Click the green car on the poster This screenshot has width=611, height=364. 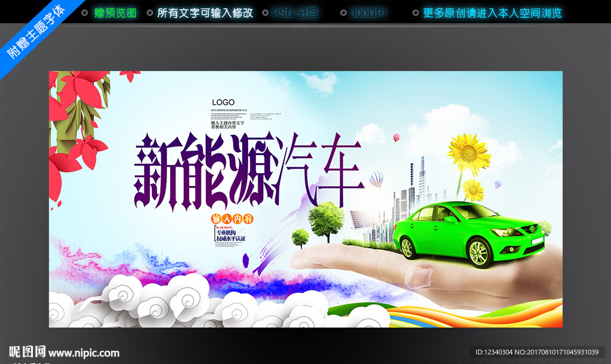[x=468, y=233]
